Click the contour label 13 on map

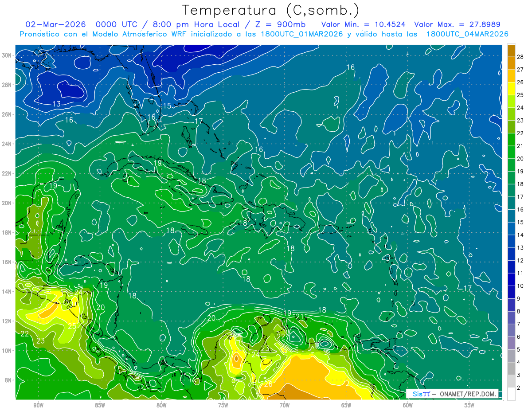pos(57,104)
